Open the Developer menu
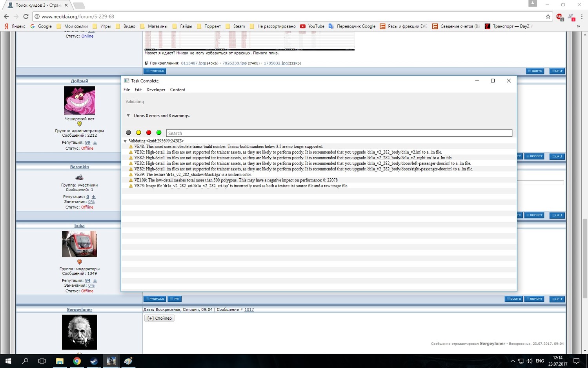 [156, 90]
